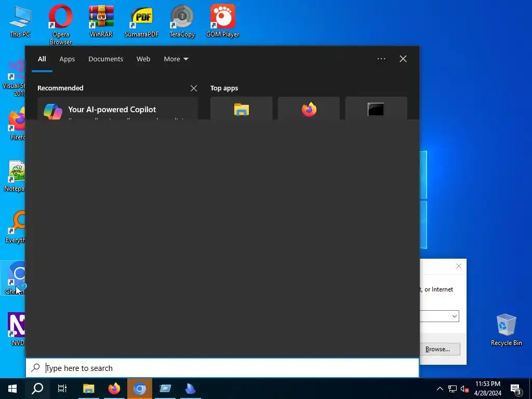Open GOM Player desktop shortcut
This screenshot has width=532, height=399.
222,21
